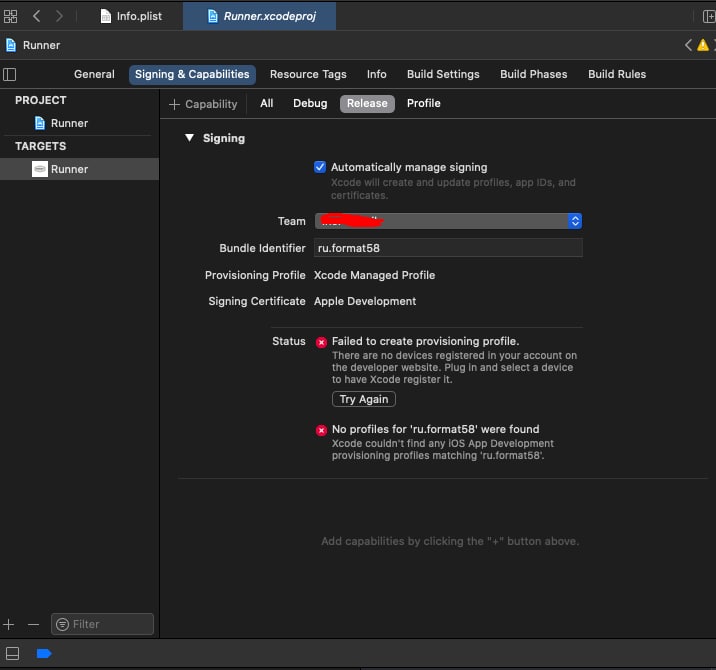This screenshot has height=670, width=716.
Task: Click the Runner breadcrumb at top
Action: click(33, 45)
